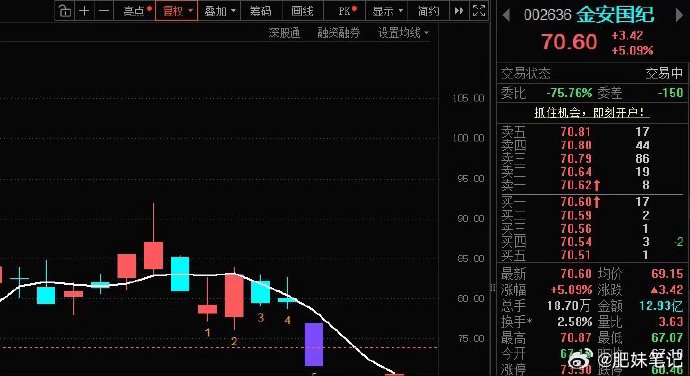Click the +5.09% change in header
The image size is (690, 376).
point(632,51)
